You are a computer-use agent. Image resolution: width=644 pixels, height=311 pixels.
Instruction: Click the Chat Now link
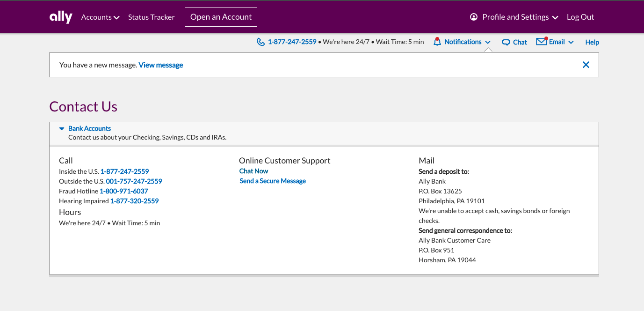(x=253, y=171)
